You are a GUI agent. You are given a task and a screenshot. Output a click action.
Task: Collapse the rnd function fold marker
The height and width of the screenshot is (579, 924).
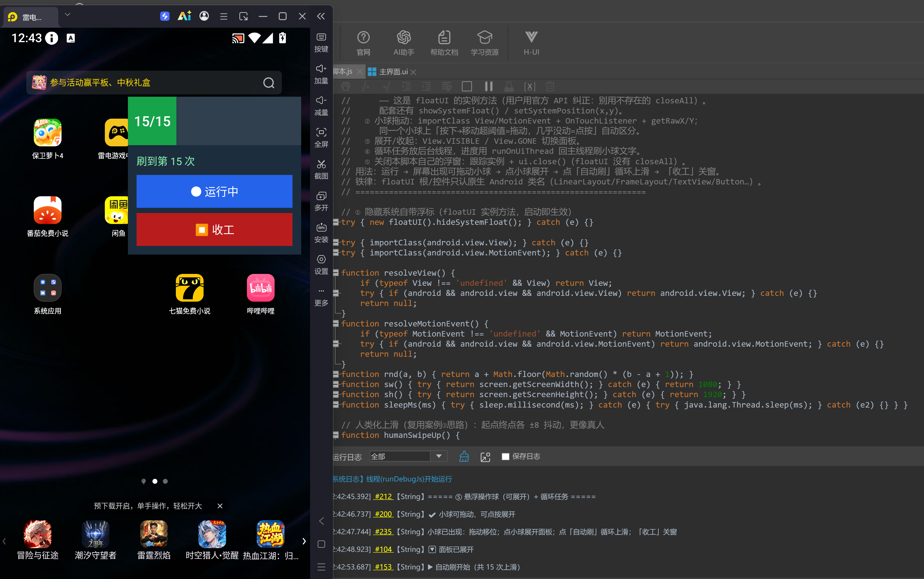coord(336,374)
